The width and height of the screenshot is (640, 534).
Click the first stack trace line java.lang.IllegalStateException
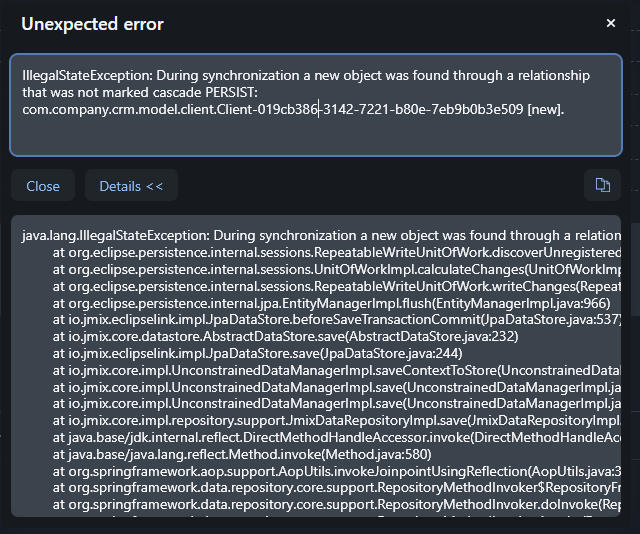coord(320,237)
